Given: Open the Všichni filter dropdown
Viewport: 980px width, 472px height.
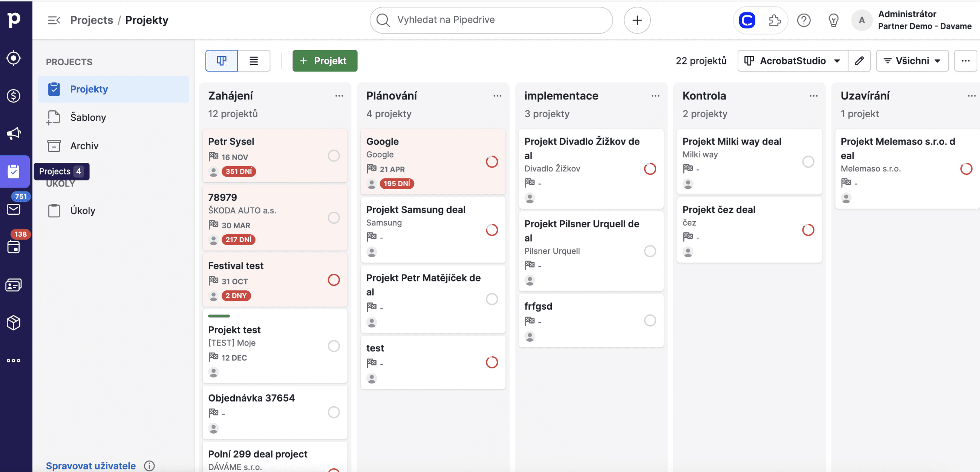Looking at the screenshot, I should pyautogui.click(x=912, y=61).
